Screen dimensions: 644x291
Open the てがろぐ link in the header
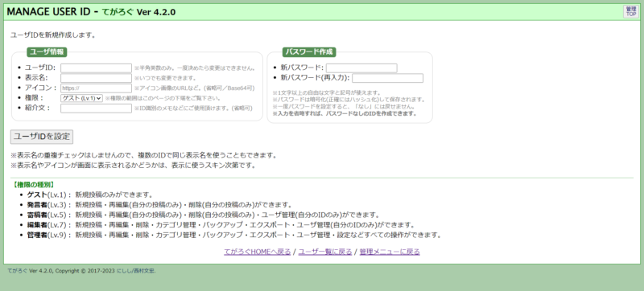pyautogui.click(x=118, y=12)
